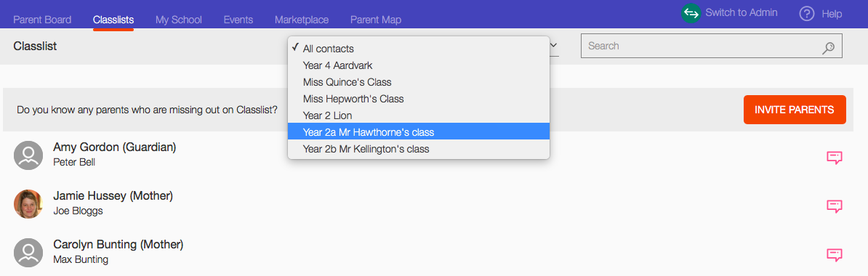Message Jamie Hussey using chat icon
Viewport: 868px width, 276px height.
[x=835, y=206]
